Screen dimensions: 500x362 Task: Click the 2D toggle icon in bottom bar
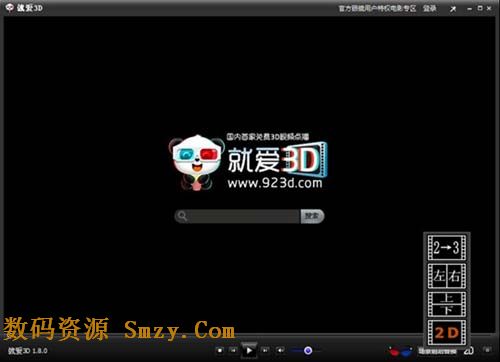click(x=469, y=351)
